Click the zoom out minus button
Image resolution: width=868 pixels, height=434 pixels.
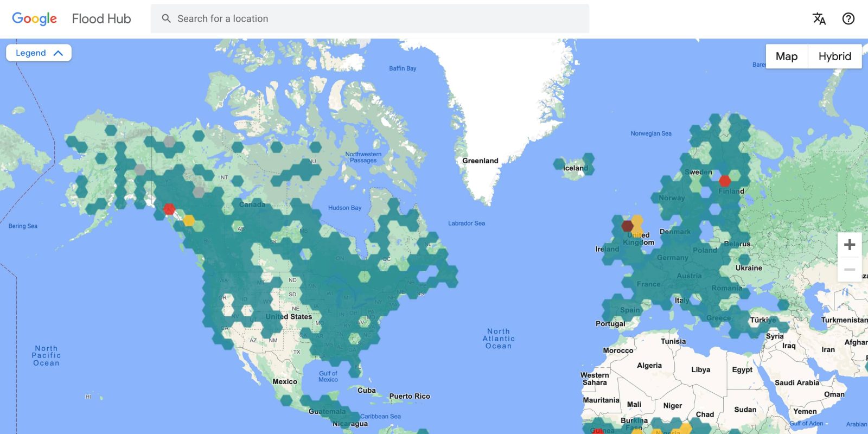pos(850,270)
